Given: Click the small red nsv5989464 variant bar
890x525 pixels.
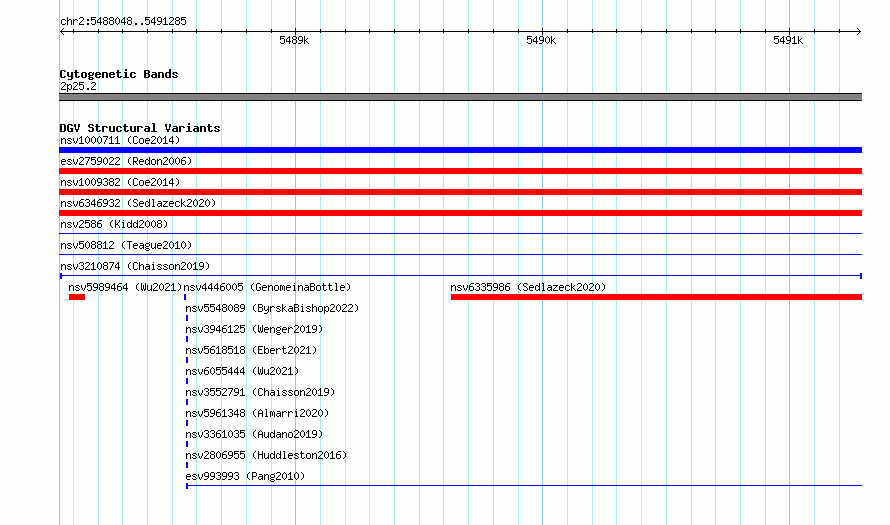Looking at the screenshot, I should click(x=77, y=297).
